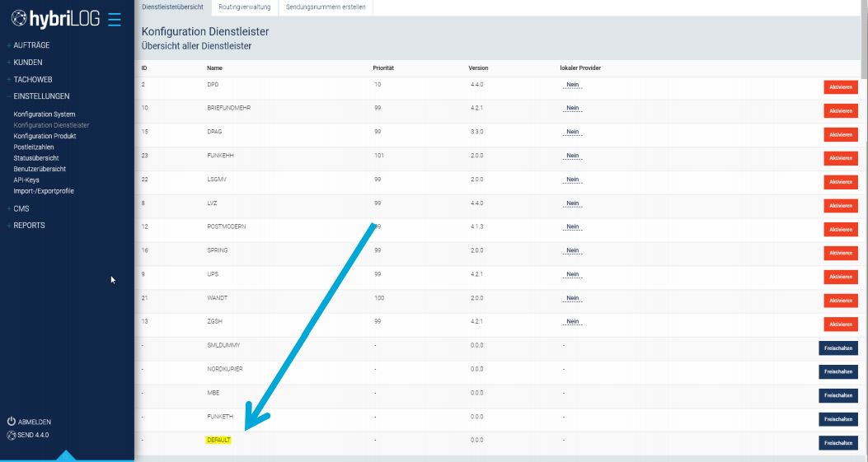Open Konfiguration System

point(45,114)
